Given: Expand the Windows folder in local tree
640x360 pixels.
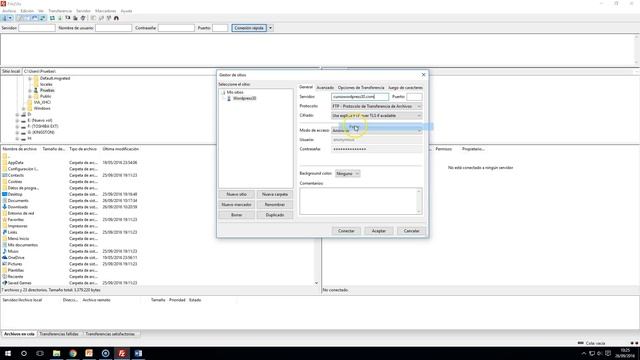Looking at the screenshot, I should [x=24, y=109].
